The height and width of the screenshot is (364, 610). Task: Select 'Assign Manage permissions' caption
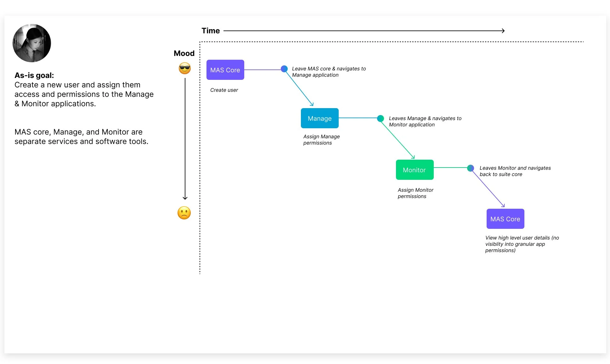click(x=321, y=140)
